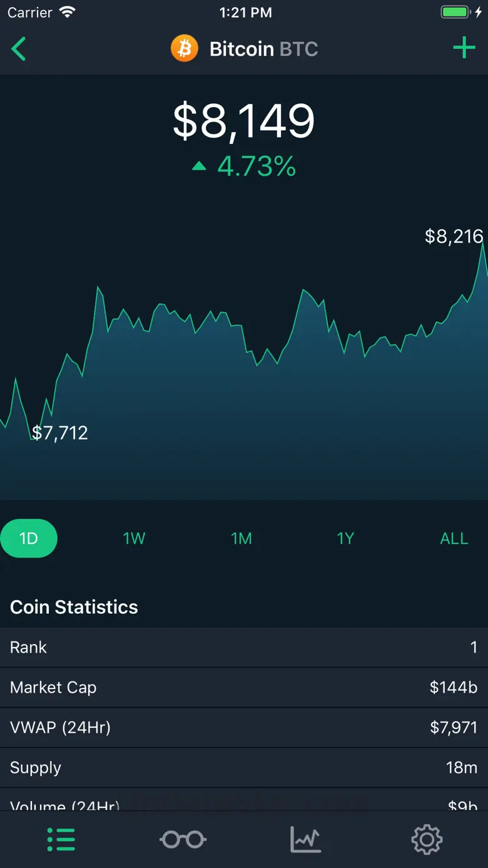This screenshot has width=488, height=868.
Task: Tap the orange Bitcoin logo icon
Action: [x=185, y=49]
